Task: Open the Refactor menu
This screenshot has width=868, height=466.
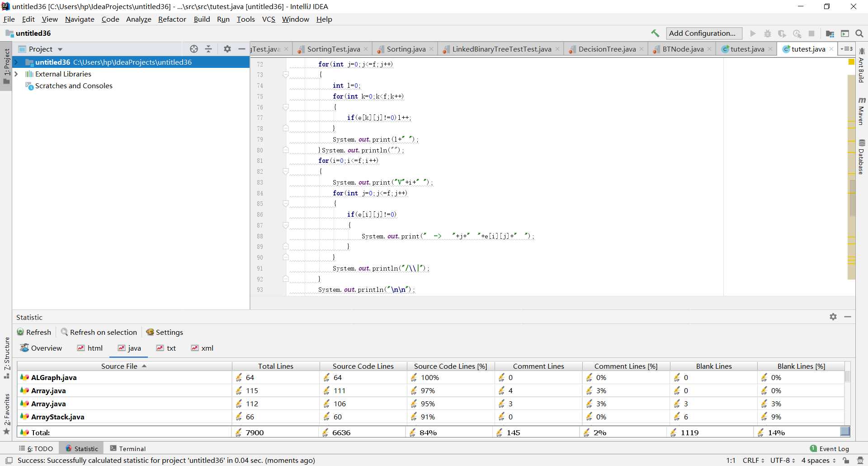Action: tap(172, 19)
